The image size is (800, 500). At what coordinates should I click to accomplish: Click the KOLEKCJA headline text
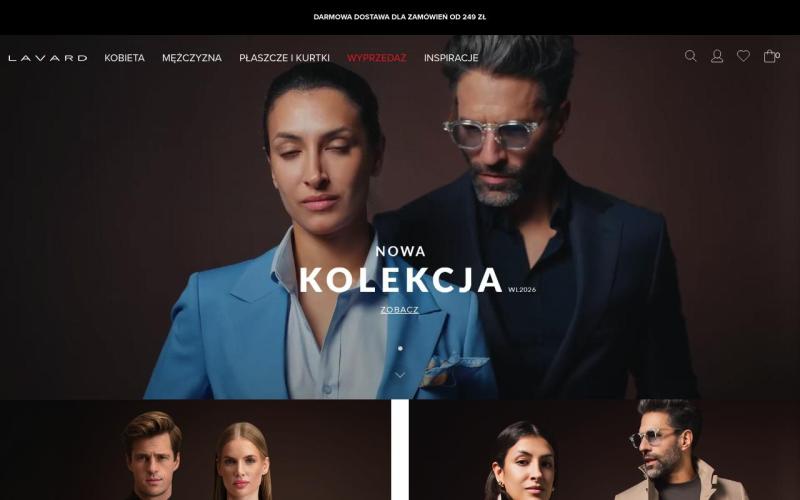click(401, 280)
